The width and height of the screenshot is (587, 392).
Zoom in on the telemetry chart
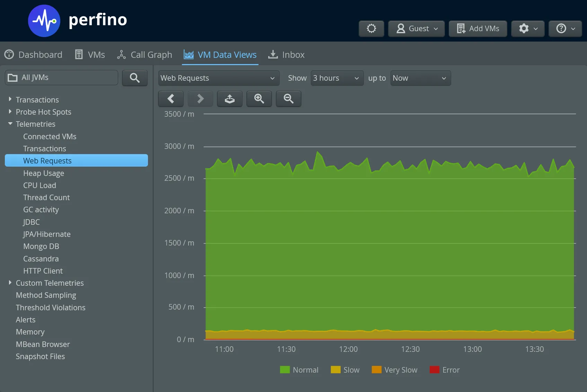click(259, 99)
